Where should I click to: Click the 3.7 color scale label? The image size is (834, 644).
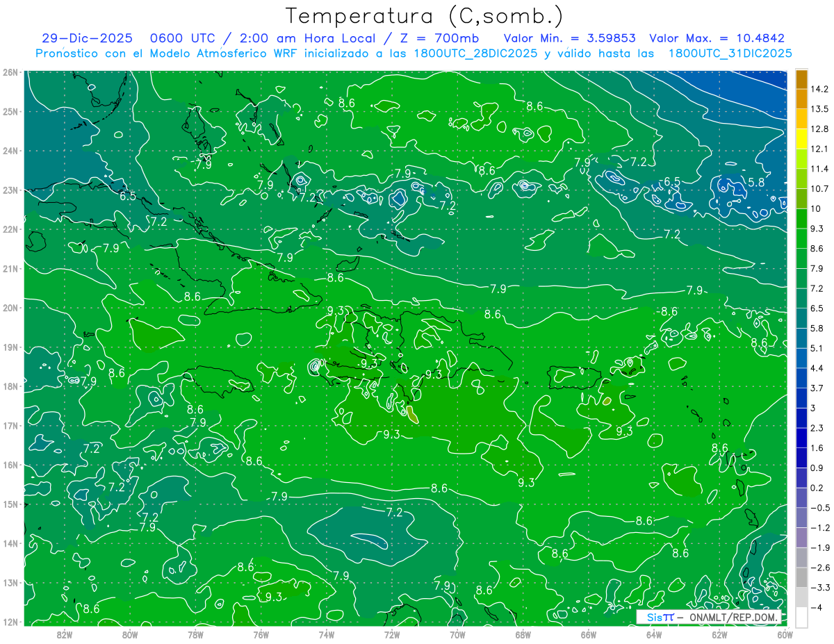[x=817, y=388]
